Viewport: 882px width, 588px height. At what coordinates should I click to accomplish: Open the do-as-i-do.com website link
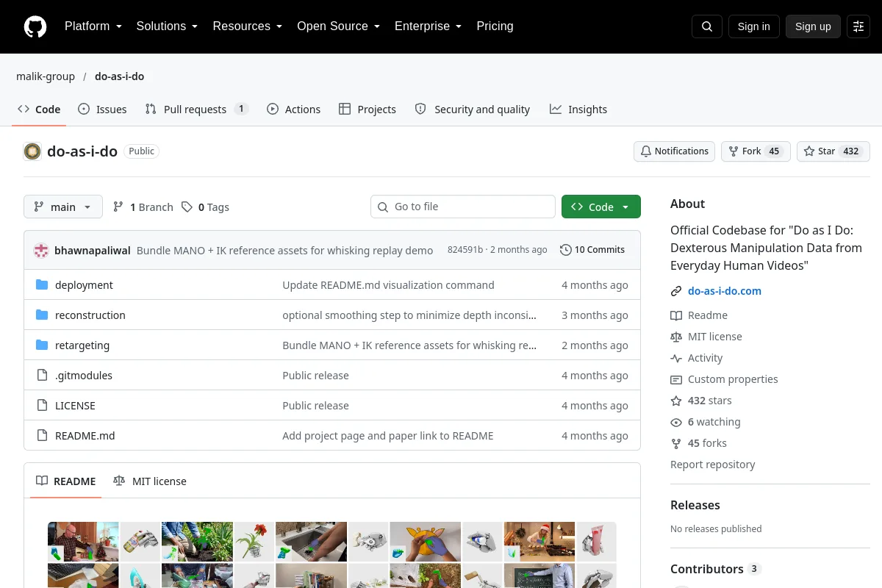pos(725,291)
